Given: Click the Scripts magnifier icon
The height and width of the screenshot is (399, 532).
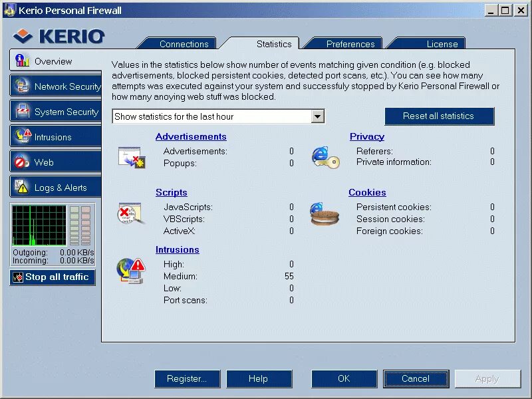Looking at the screenshot, I should coord(131,213).
